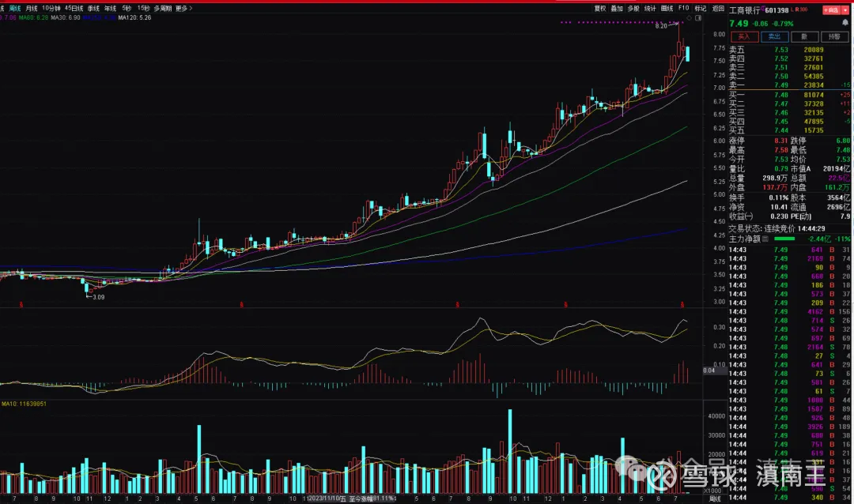The width and height of the screenshot is (854, 504).
Task: Click the 3.09 low price marker
Action: click(x=98, y=297)
